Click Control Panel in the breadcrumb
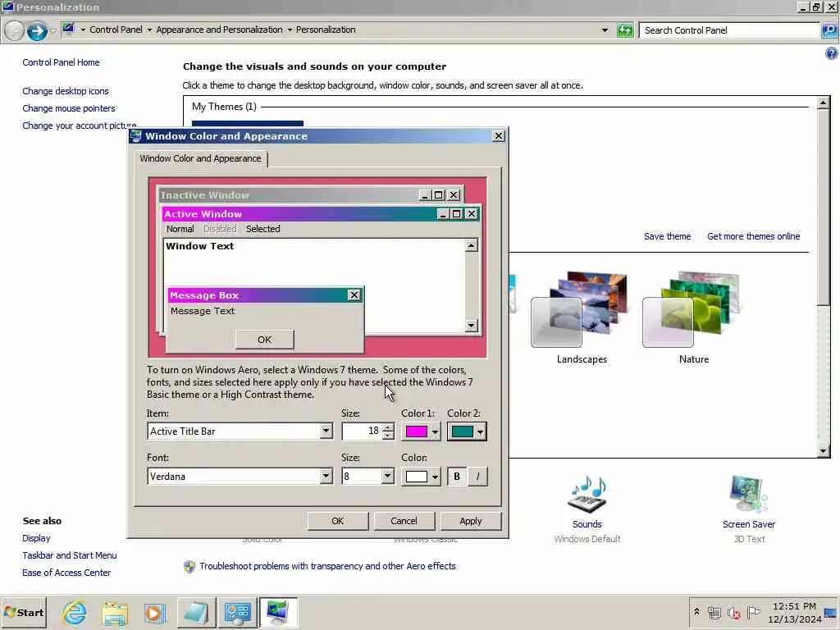The width and height of the screenshot is (840, 630). [x=116, y=30]
